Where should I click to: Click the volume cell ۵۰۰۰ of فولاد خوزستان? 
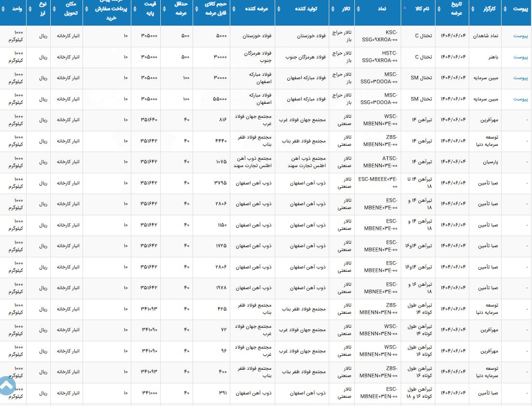pos(221,36)
